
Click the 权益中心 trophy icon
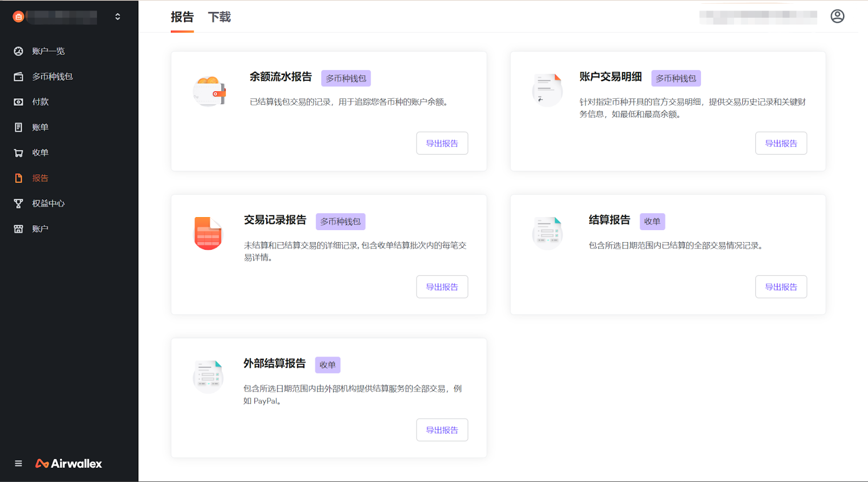pyautogui.click(x=18, y=204)
